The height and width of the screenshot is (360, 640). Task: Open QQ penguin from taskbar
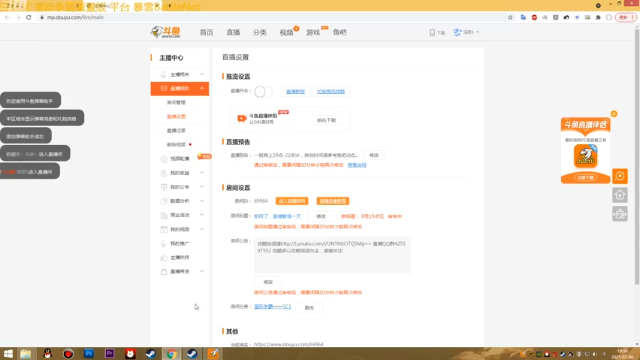point(47,353)
